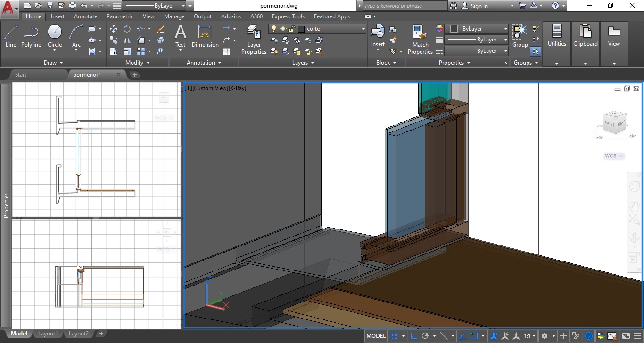
Task: Open the application menu (red A)
Action: pos(9,8)
